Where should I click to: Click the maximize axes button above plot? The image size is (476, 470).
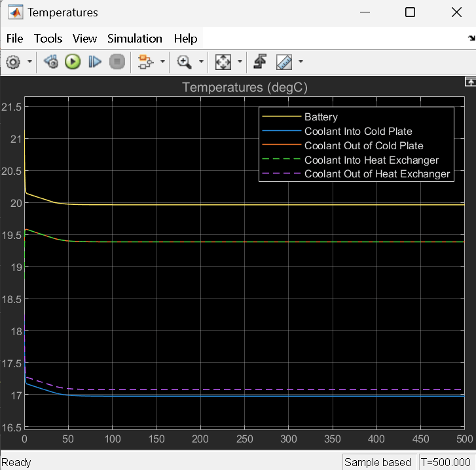click(x=469, y=82)
